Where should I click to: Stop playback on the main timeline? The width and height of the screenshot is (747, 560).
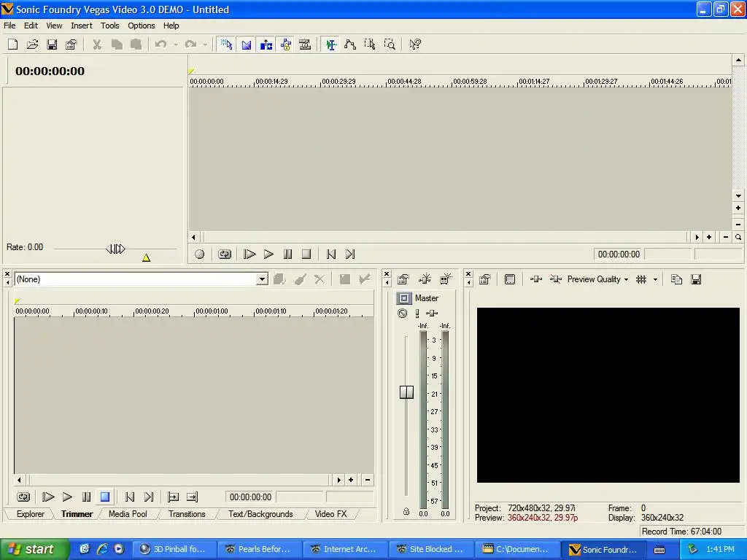306,254
